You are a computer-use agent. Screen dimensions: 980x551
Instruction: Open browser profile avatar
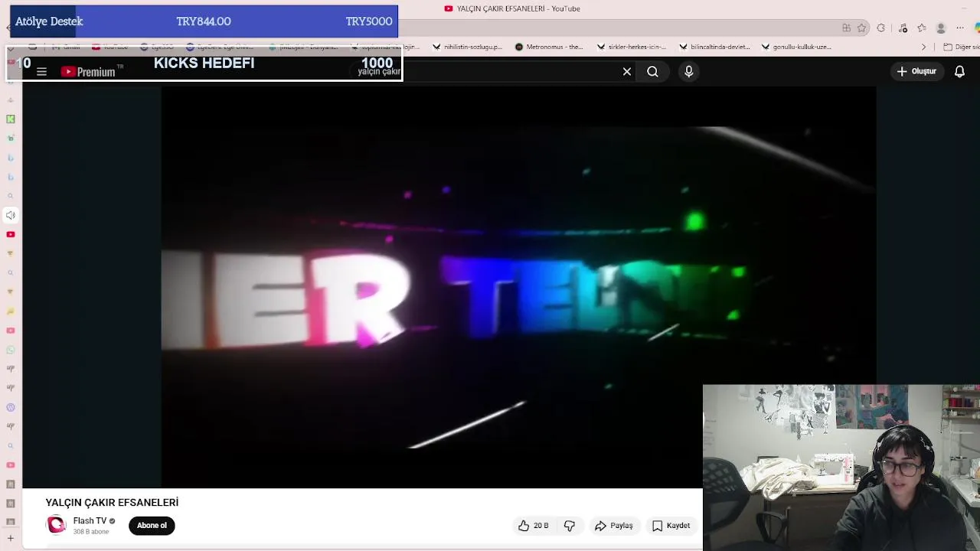click(941, 28)
